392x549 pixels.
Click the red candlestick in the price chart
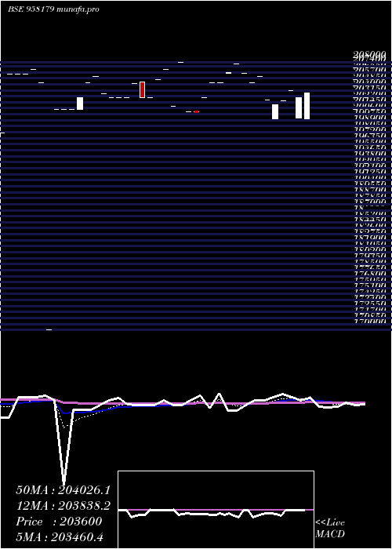click(x=142, y=89)
